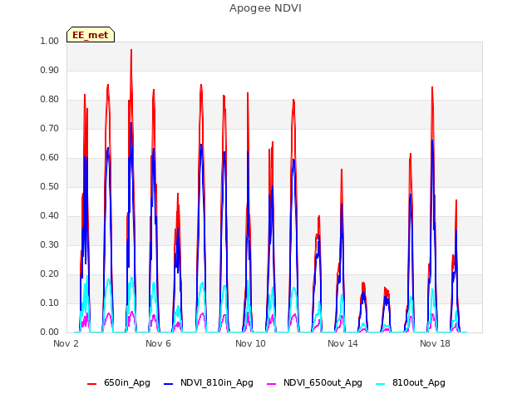The image size is (532, 399).
Task: Click the magenta NDVI_650out_Apg legend swatch
Action: (272, 384)
